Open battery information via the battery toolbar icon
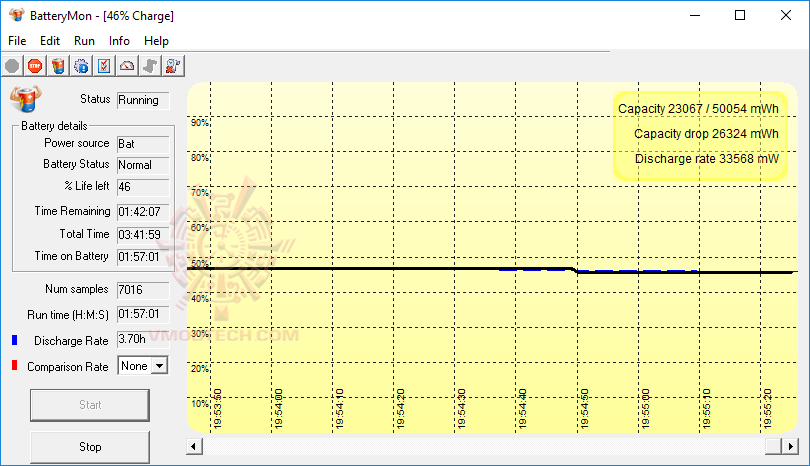The width and height of the screenshot is (810, 466). [58, 66]
